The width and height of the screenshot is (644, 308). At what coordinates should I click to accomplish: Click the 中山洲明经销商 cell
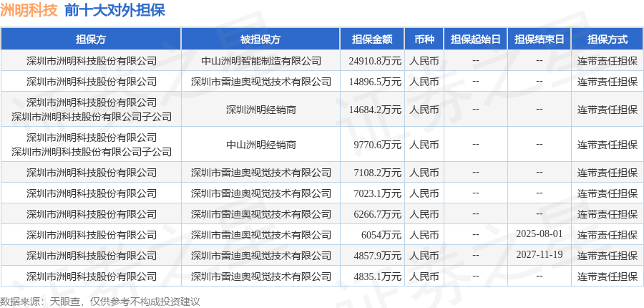(x=260, y=145)
